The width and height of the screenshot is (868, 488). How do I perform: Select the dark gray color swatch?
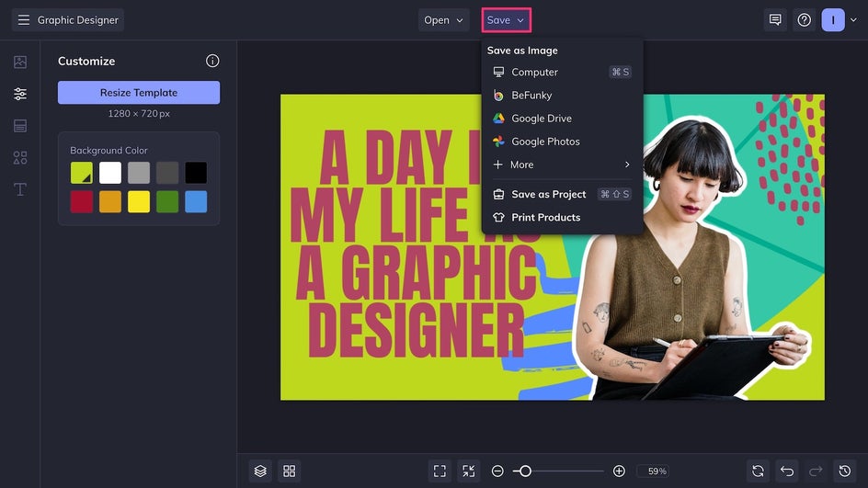coord(167,173)
